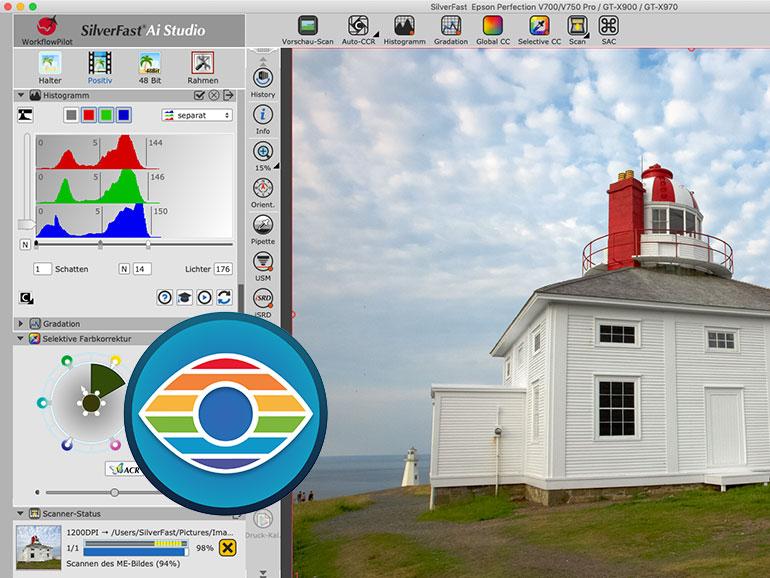
Task: Toggle the red channel histogram square
Action: click(89, 115)
